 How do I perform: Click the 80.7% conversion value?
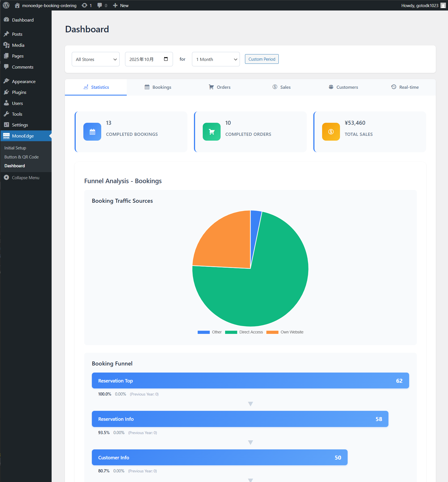(x=104, y=471)
